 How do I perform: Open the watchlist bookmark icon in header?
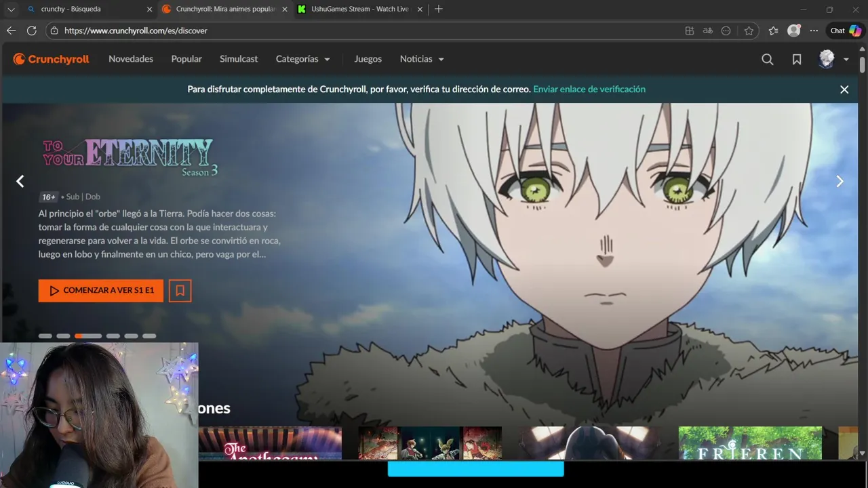(797, 59)
